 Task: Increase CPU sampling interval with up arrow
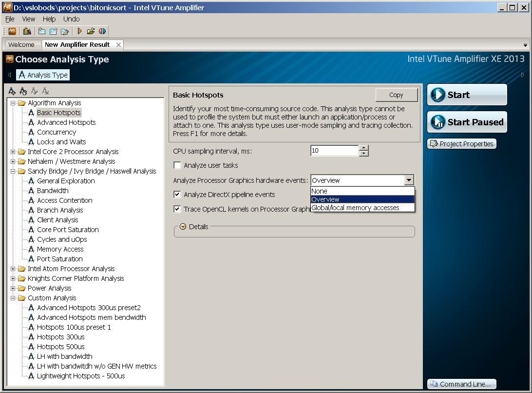click(363, 148)
